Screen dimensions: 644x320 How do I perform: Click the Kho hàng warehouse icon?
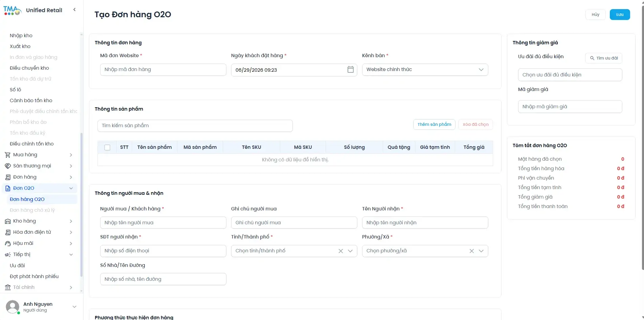click(x=7, y=221)
